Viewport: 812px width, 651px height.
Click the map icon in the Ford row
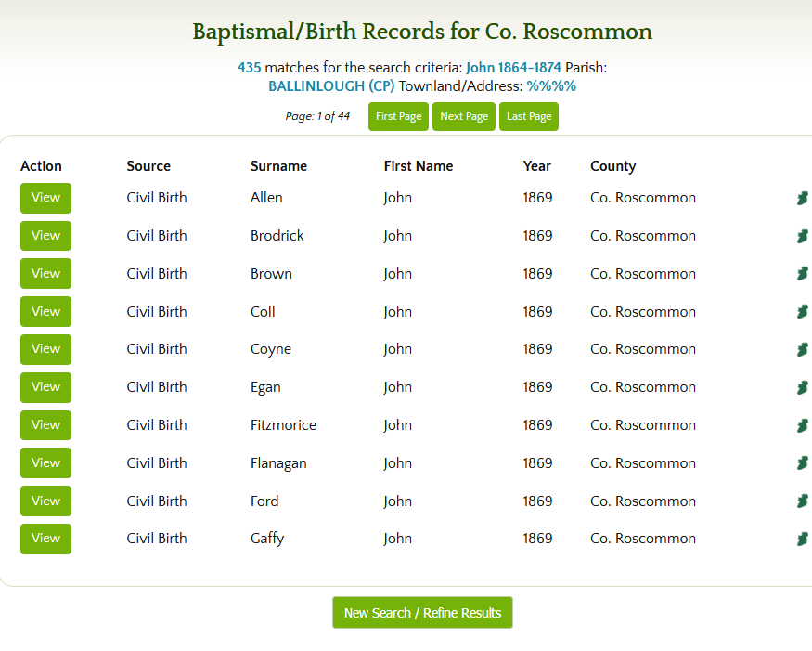[x=802, y=501]
